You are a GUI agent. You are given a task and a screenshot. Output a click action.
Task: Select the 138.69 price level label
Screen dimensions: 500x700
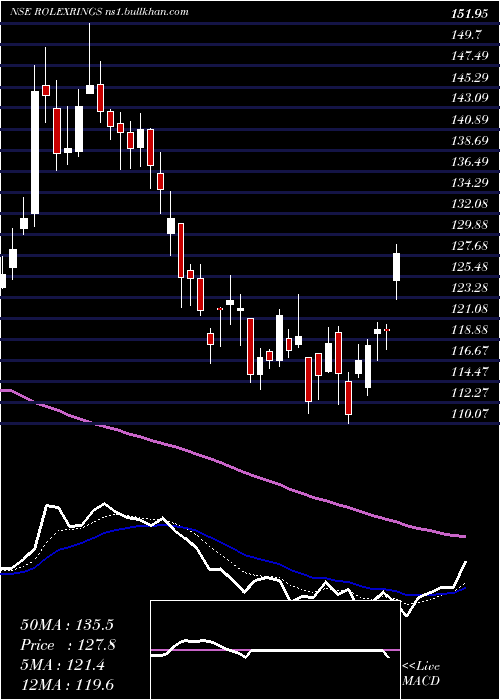click(469, 142)
